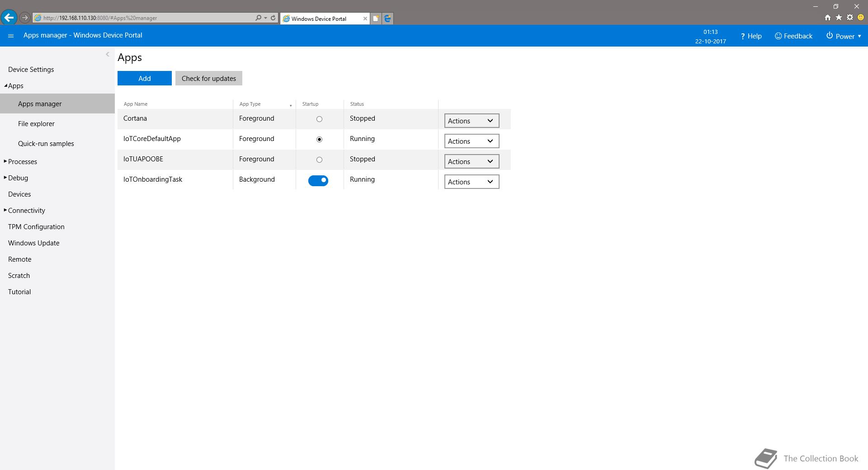
Task: Go back with the browser back arrow
Action: [9, 18]
